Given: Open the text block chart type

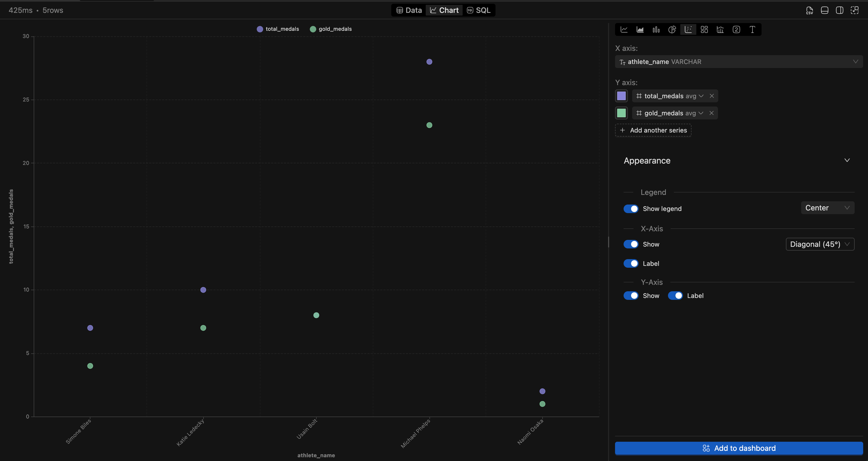Looking at the screenshot, I should pos(752,29).
